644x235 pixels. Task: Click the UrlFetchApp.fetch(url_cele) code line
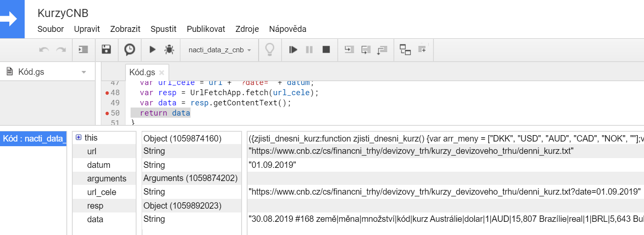click(229, 93)
